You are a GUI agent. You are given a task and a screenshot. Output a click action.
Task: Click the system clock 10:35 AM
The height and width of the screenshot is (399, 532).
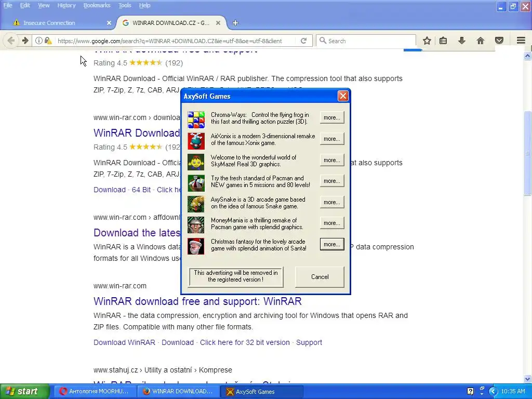coord(513,391)
